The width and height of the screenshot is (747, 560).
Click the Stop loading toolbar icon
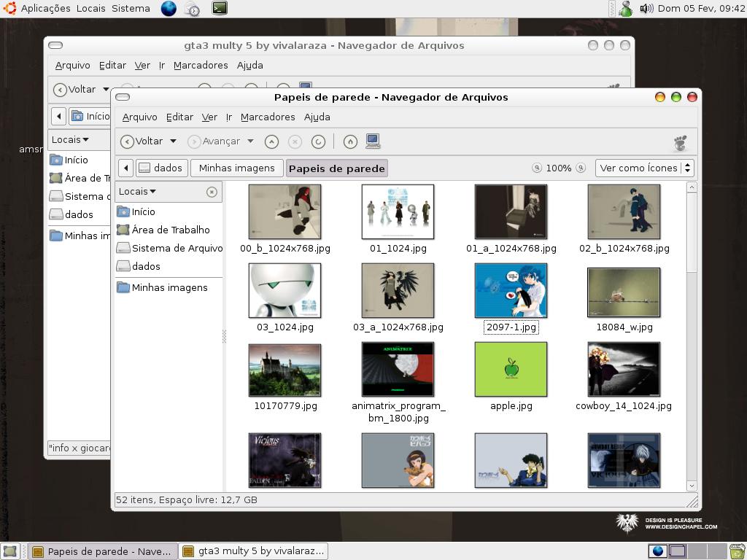pos(295,141)
